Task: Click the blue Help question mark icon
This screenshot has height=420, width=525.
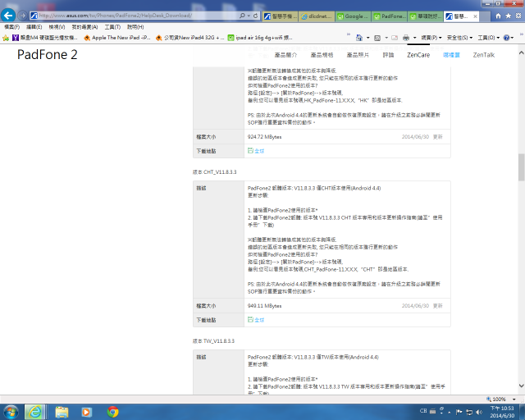Action: (509, 38)
